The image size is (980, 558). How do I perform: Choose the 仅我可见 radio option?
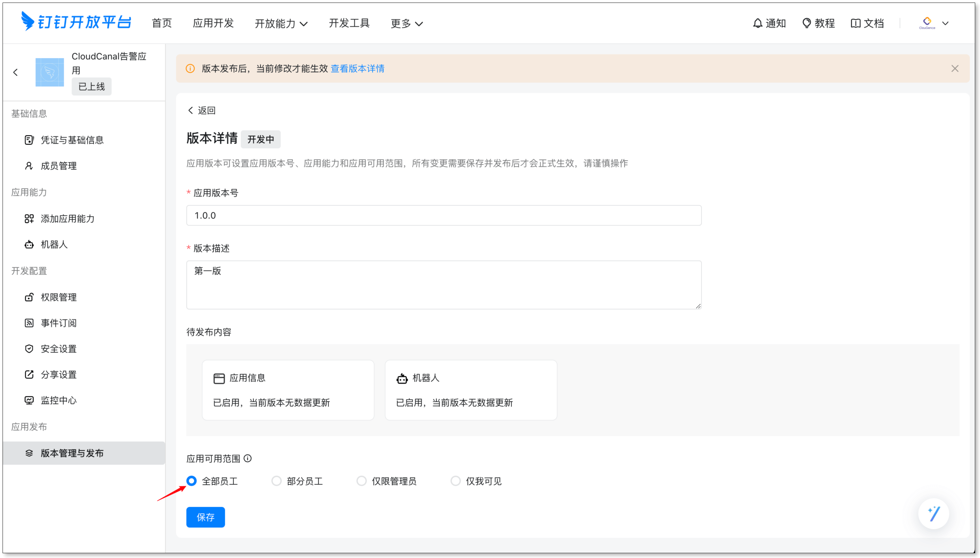(455, 481)
